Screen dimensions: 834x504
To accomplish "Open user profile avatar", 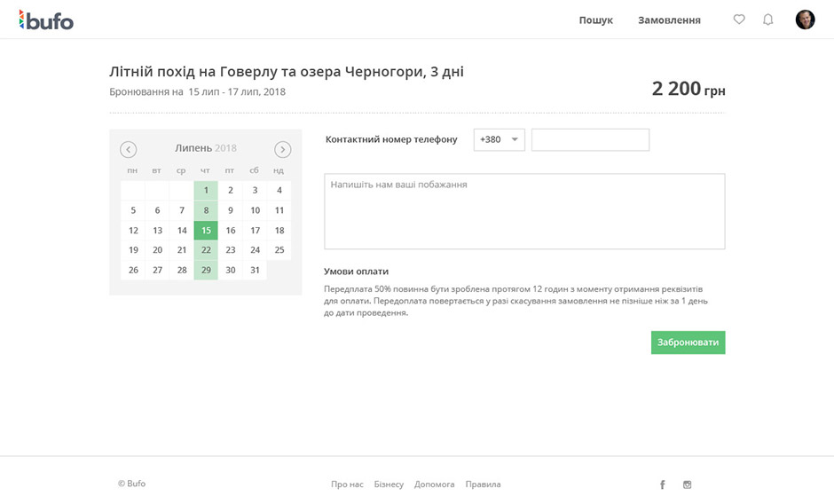I will [805, 20].
